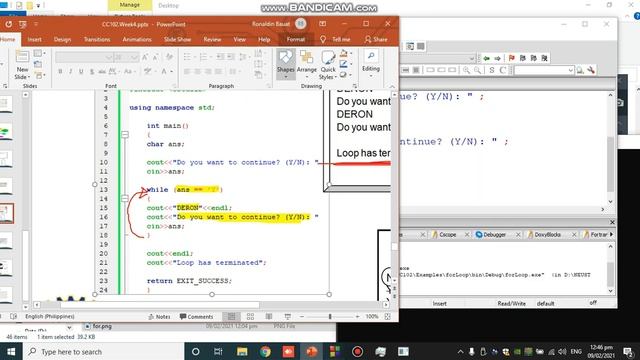This screenshot has width=640, height=360.
Task: Open the Shapes gallery in PowerPoint
Action: 285,64
